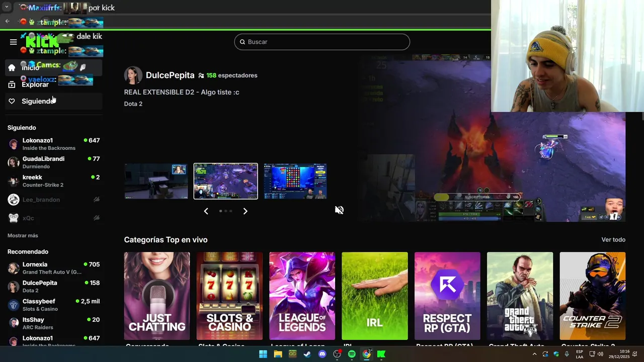This screenshot has height=362, width=644.
Task: Open Lokonazo1 channel in Siguiendo list
Action: pyautogui.click(x=54, y=144)
